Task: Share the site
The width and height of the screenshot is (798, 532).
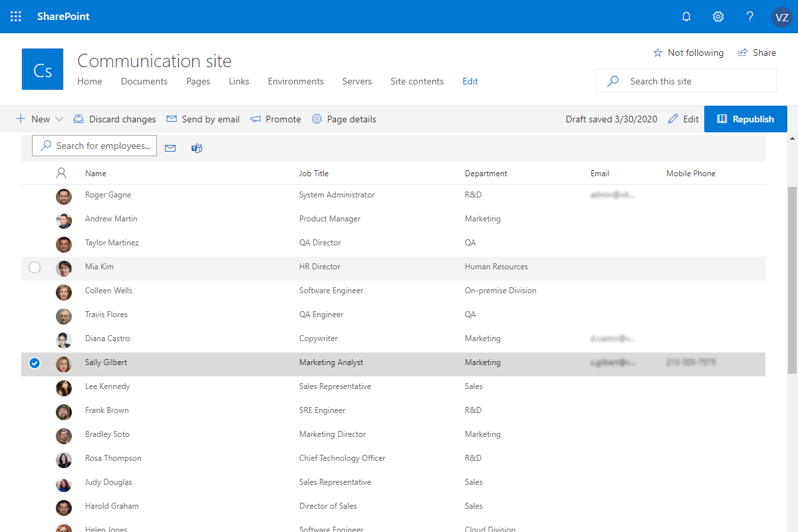Action: (x=757, y=53)
